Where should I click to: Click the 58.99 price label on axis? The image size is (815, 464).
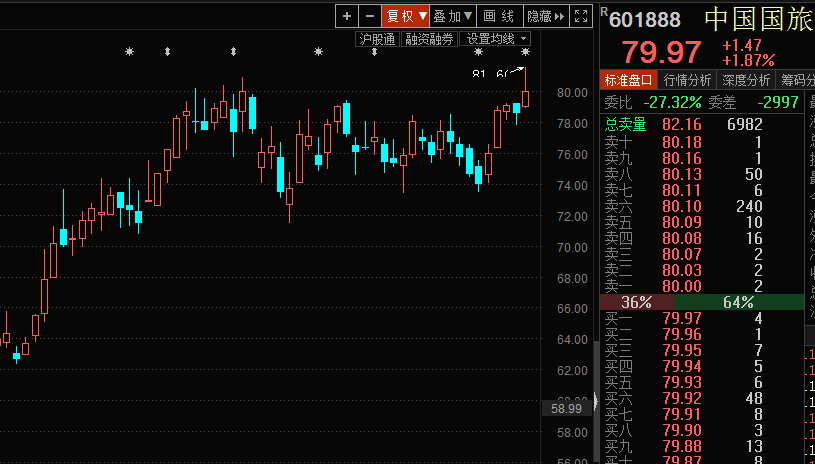(x=566, y=408)
